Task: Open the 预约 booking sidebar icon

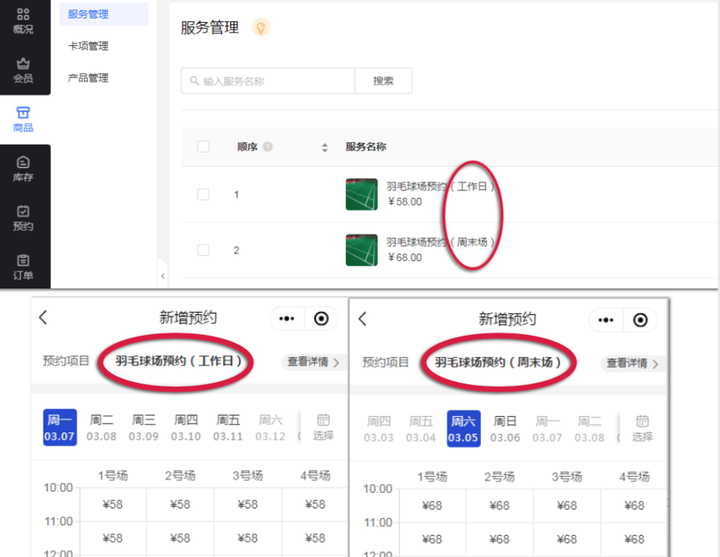Action: (24, 217)
